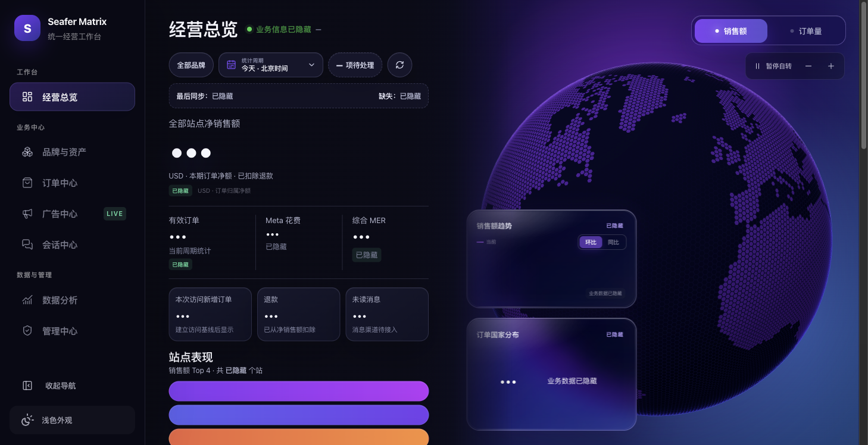
Task: Click the 本次访问新增订单 card
Action: click(x=210, y=315)
